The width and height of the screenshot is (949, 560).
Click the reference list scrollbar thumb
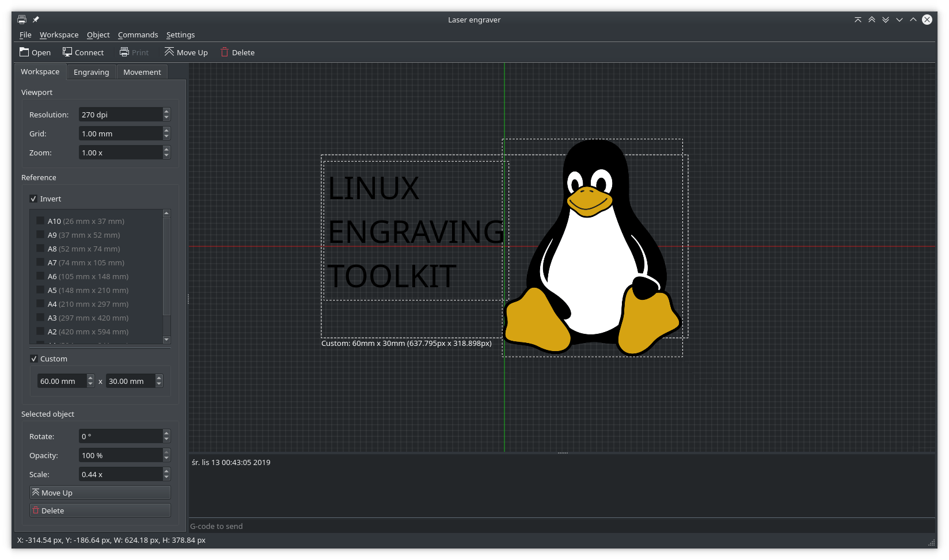pyautogui.click(x=166, y=266)
